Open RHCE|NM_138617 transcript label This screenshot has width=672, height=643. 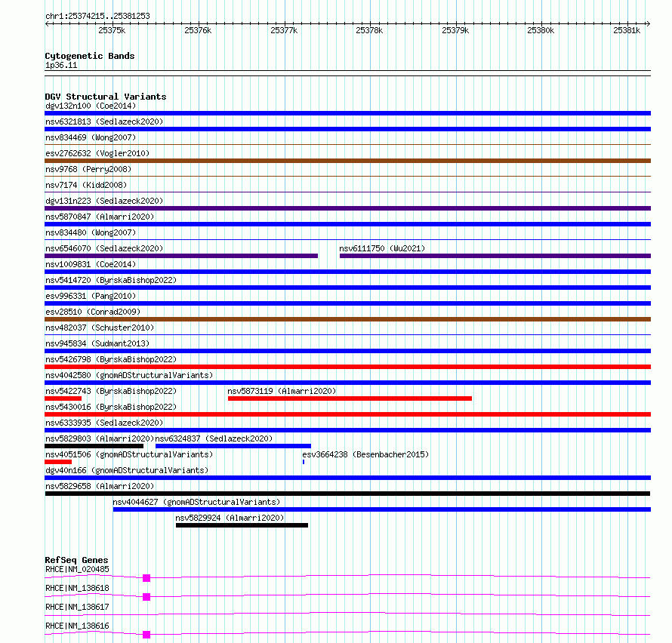(77, 607)
